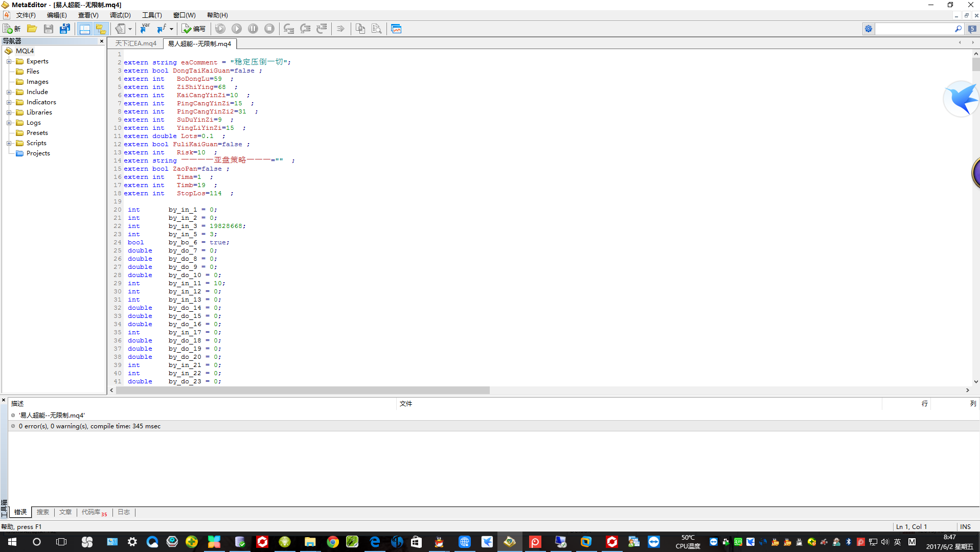Viewport: 980px width, 552px height.
Task: Select the Presets folder
Action: 37,133
